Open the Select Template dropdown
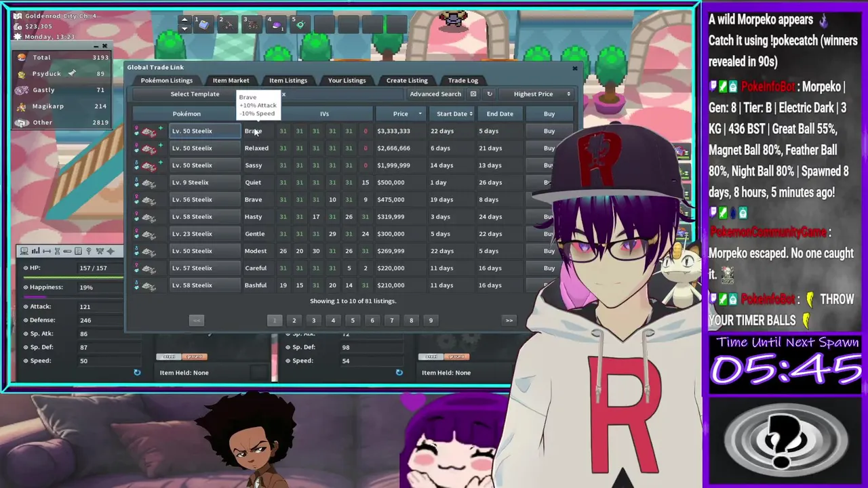This screenshot has width=868, height=488. (x=195, y=94)
